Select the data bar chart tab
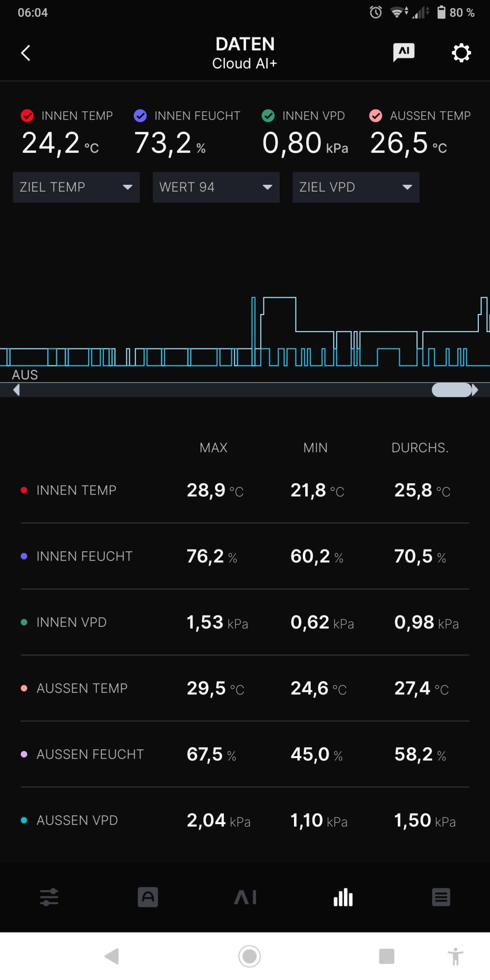 [x=343, y=897]
